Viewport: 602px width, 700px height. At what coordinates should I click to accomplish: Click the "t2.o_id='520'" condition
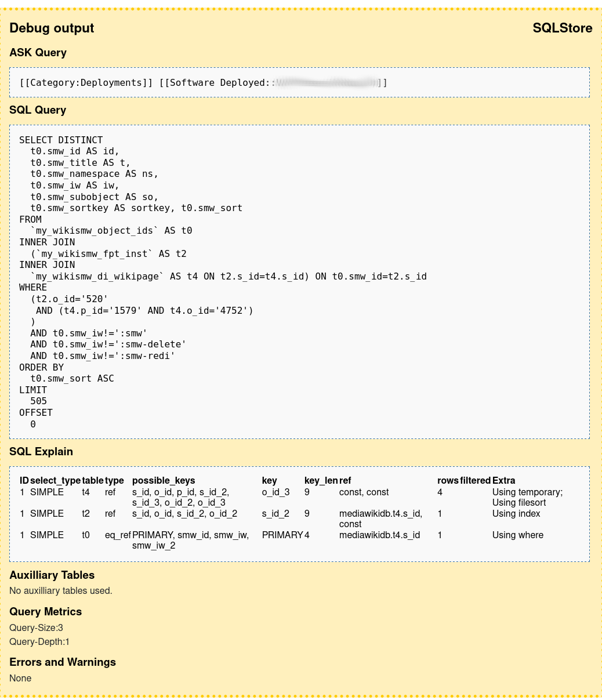tap(69, 299)
